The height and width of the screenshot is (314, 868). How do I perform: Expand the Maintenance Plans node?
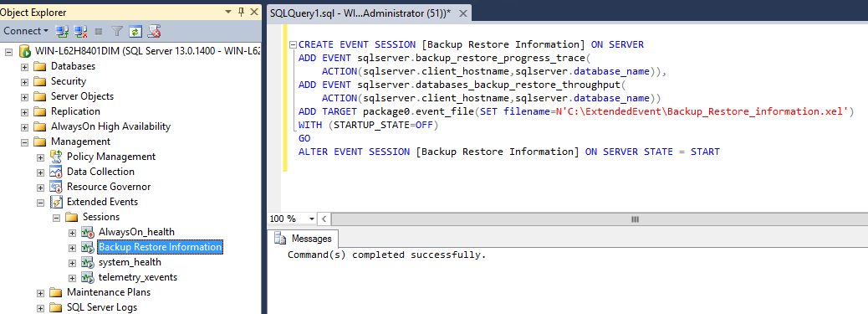[40, 292]
